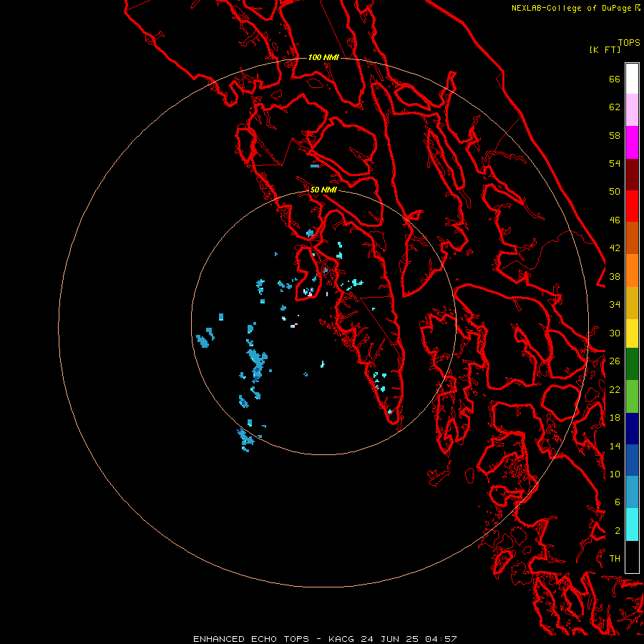Screen dimensions: 644x644
Task: Click the KACG radar station identifier
Action: 343,639
